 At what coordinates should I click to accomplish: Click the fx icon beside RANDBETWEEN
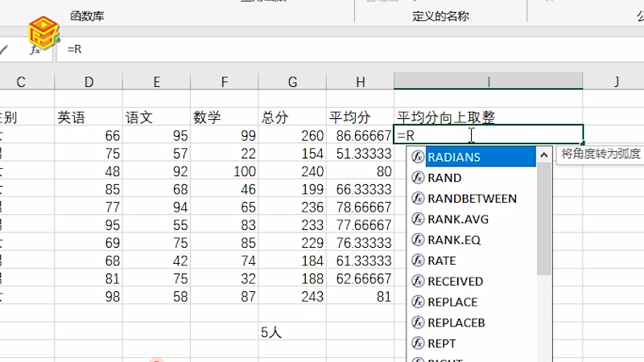pyautogui.click(x=417, y=199)
